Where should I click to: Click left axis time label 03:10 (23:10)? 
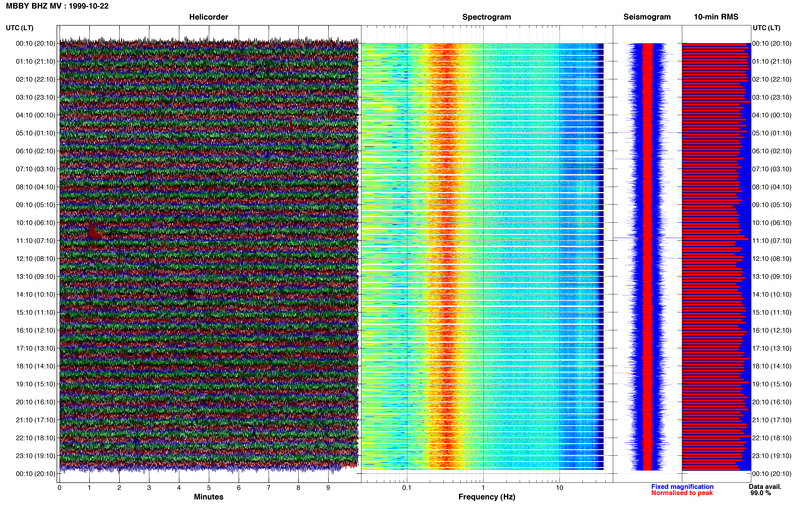coord(36,97)
